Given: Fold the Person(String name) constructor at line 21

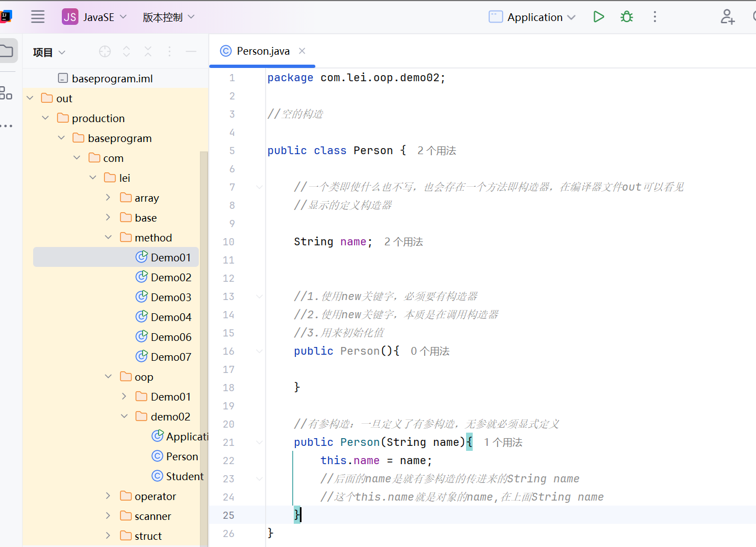Looking at the screenshot, I should (259, 443).
